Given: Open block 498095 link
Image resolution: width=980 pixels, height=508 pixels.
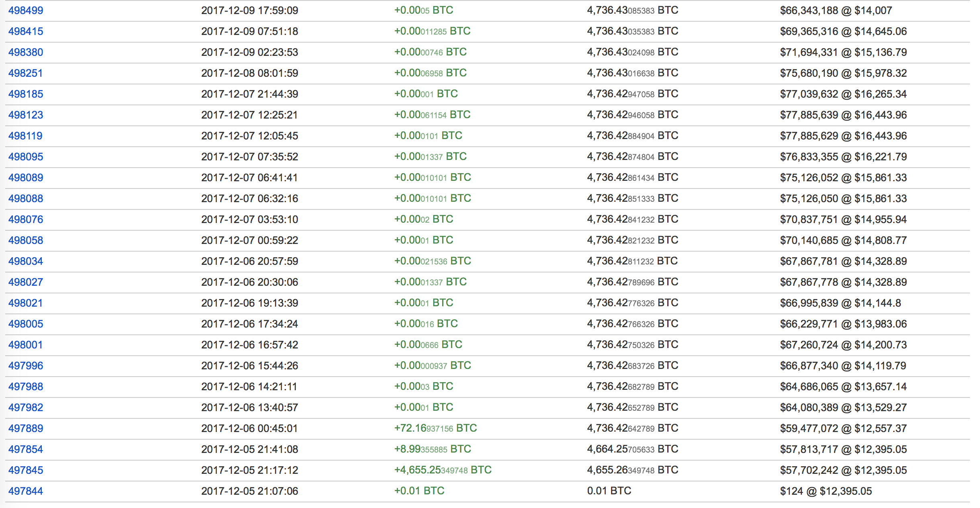Looking at the screenshot, I should [x=26, y=157].
